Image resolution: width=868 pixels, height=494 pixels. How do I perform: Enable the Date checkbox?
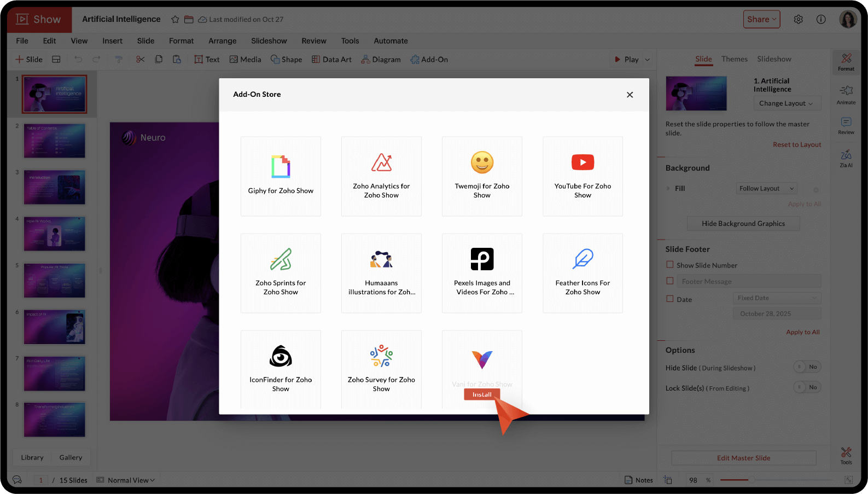(x=669, y=299)
